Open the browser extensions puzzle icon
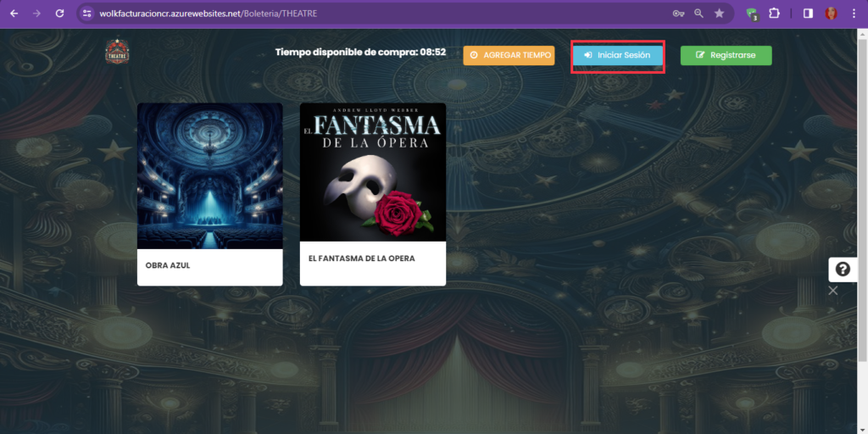868x434 pixels. [x=774, y=14]
